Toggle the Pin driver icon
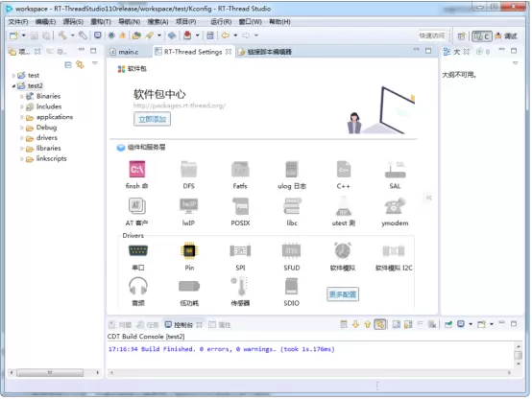Viewport: 532px width, 399px height. coord(189,251)
